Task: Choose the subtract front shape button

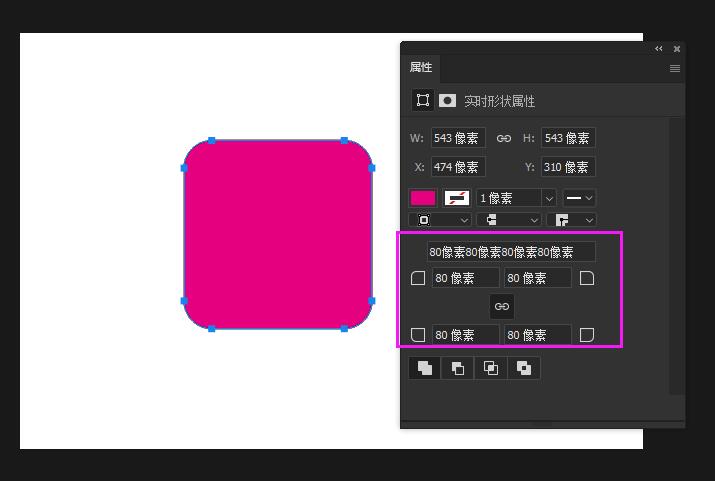Action: tap(458, 368)
